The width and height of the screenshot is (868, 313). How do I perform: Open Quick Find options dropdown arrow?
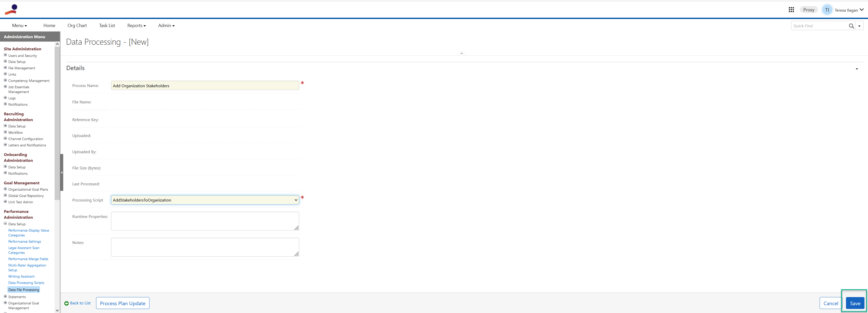(x=859, y=26)
